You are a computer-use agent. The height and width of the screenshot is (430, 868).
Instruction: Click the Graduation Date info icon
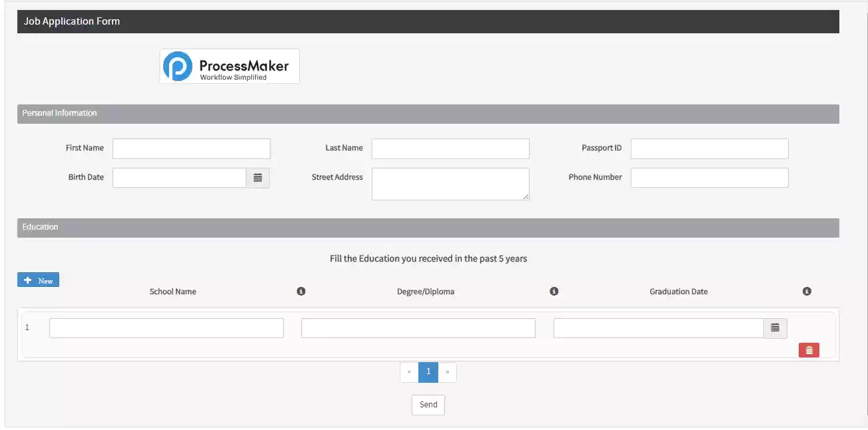pos(807,292)
